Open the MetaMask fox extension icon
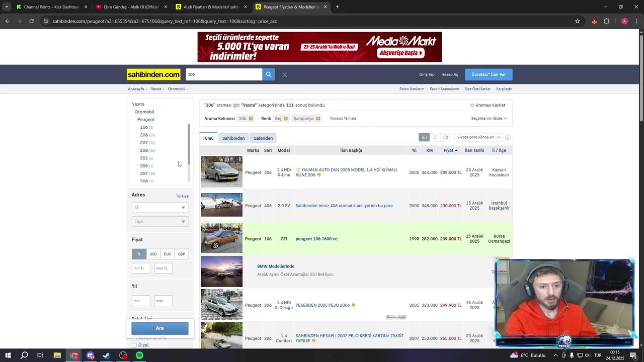Image resolution: width=644 pixels, height=362 pixels. (x=594, y=21)
